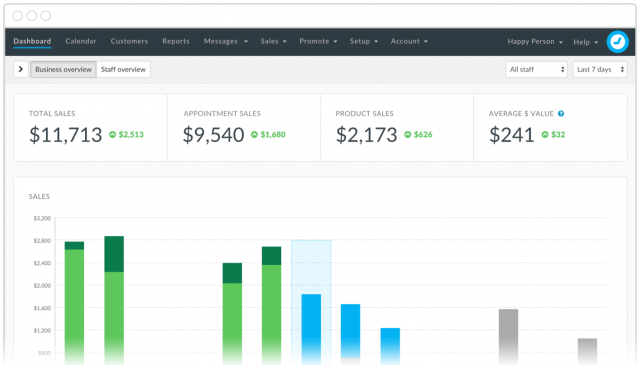This screenshot has width=640, height=370.
Task: Open the Calendar tab
Action: [81, 41]
